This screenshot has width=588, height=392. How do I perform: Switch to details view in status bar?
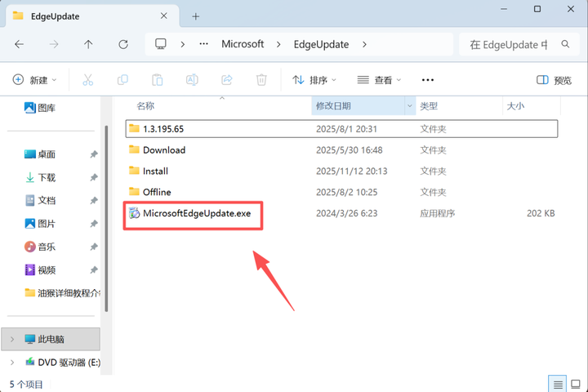(558, 384)
